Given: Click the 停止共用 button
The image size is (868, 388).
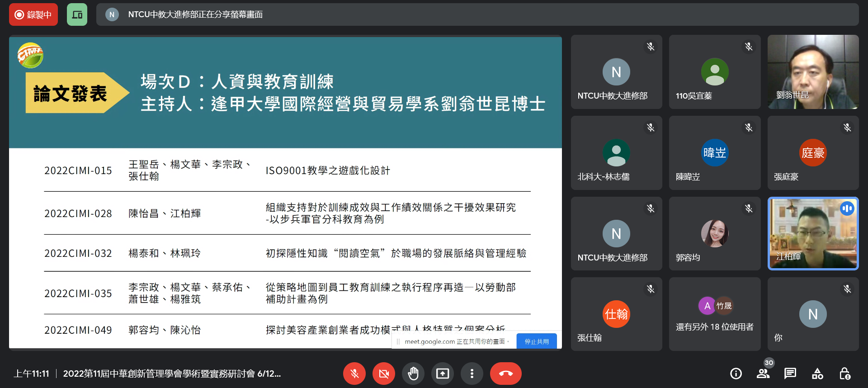Looking at the screenshot, I should pos(536,341).
